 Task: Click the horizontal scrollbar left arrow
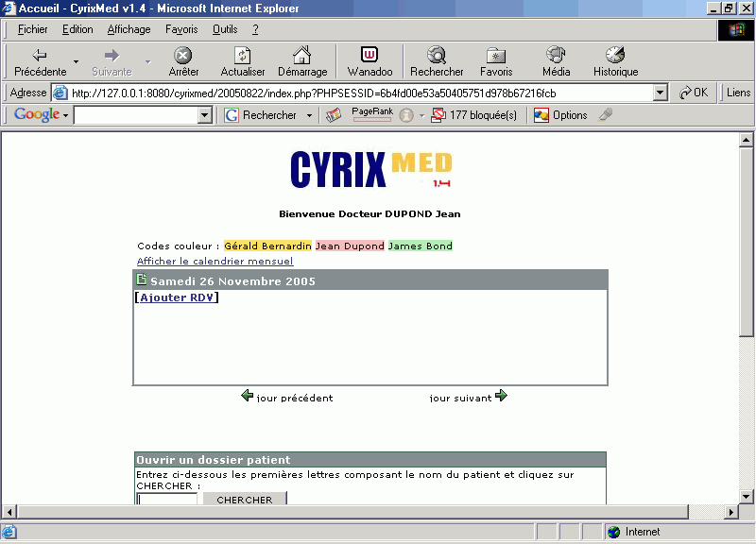click(9, 511)
